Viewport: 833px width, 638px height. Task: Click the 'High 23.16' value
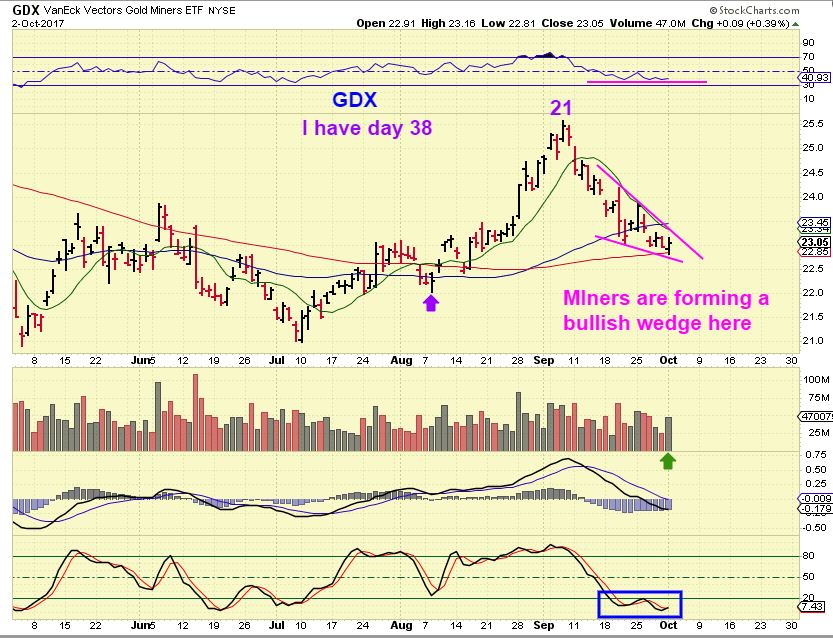pos(448,23)
